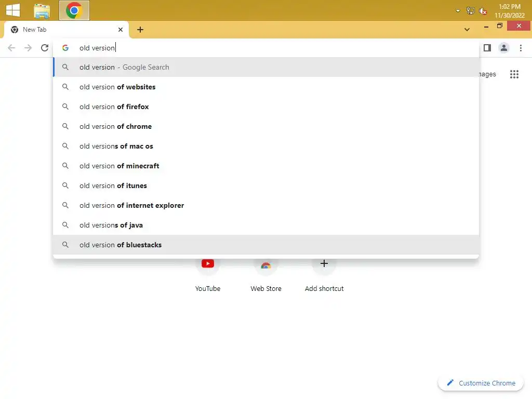Screen dimensions: 532x399
Task: Select suggestion 'old versions of java'
Action: (266, 225)
